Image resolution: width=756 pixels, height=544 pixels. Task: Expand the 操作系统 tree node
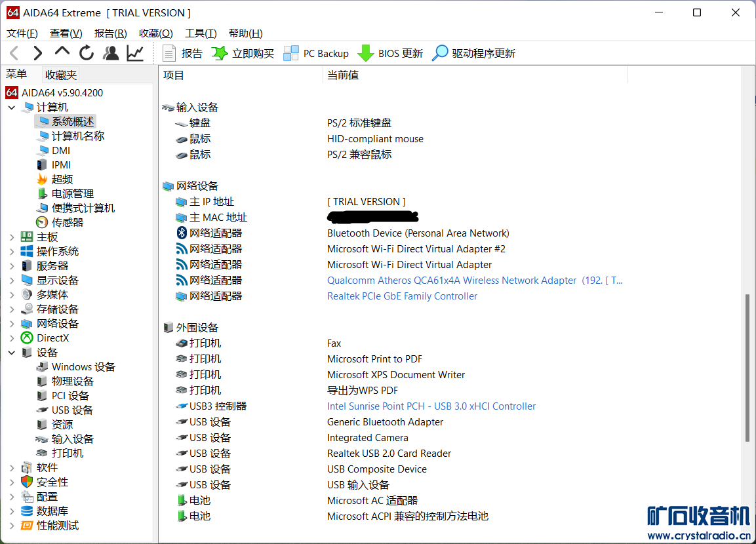click(x=12, y=252)
